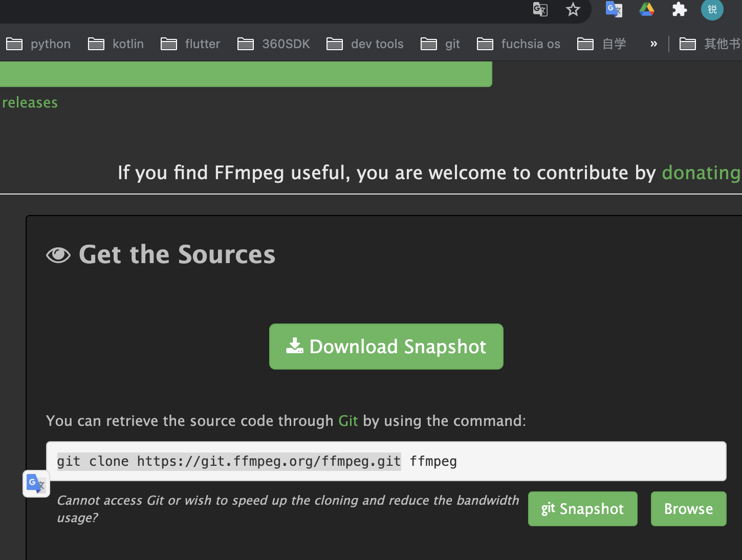Click the 'ffmpeg' word after the clone URL
The width and height of the screenshot is (742, 560).
(x=433, y=461)
